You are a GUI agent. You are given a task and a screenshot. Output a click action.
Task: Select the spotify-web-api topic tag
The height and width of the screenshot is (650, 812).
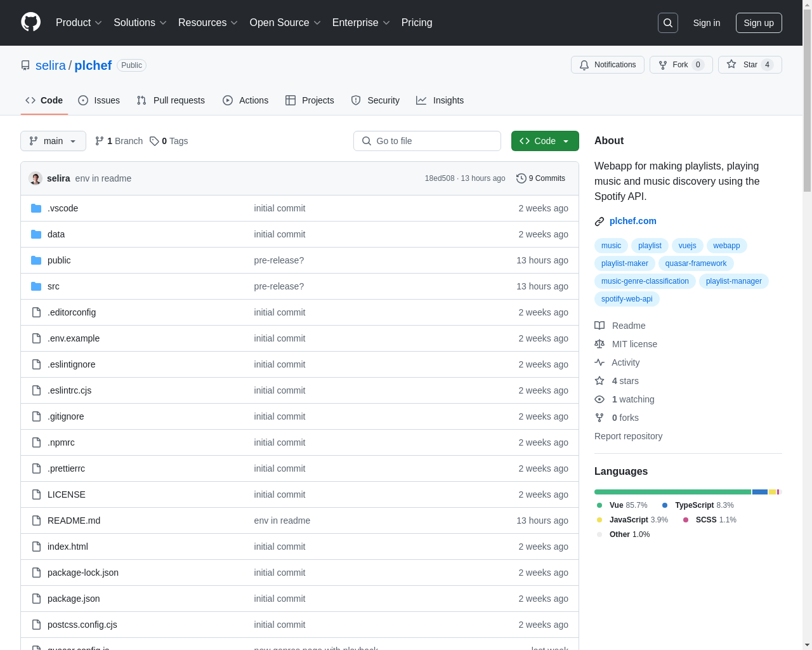(x=627, y=299)
